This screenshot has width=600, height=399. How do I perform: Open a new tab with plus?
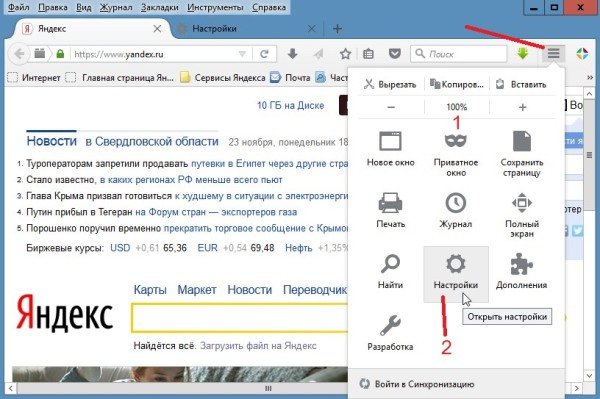(337, 29)
